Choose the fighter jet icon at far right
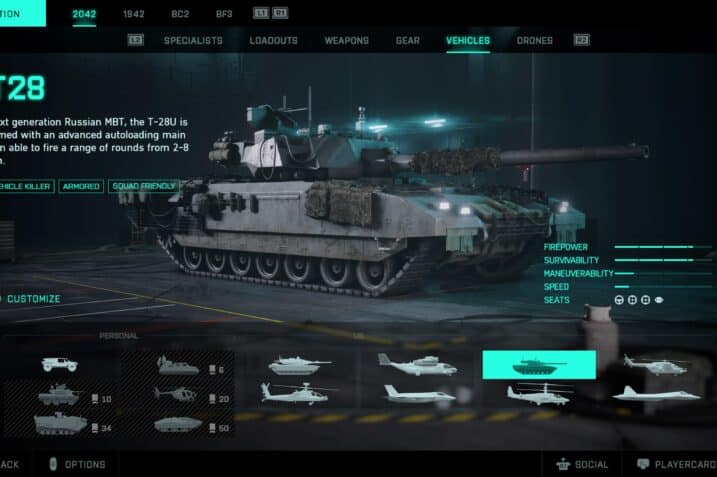Viewport: 717px width, 477px height. click(656, 394)
